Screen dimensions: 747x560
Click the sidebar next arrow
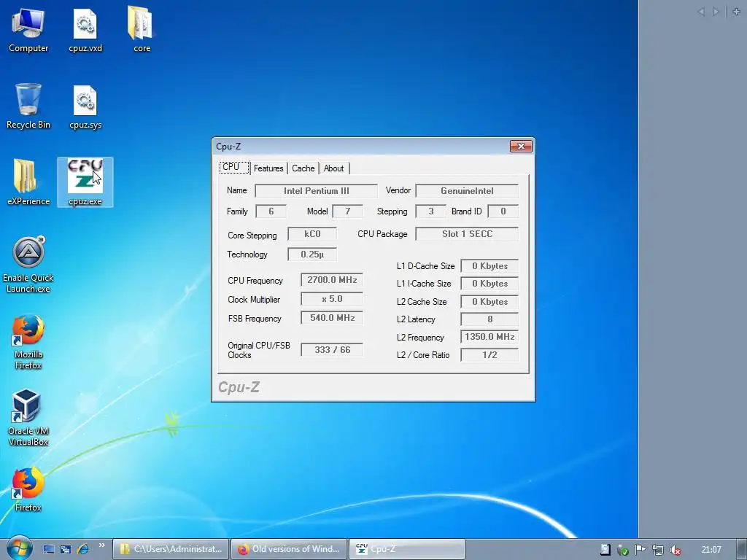coord(716,12)
